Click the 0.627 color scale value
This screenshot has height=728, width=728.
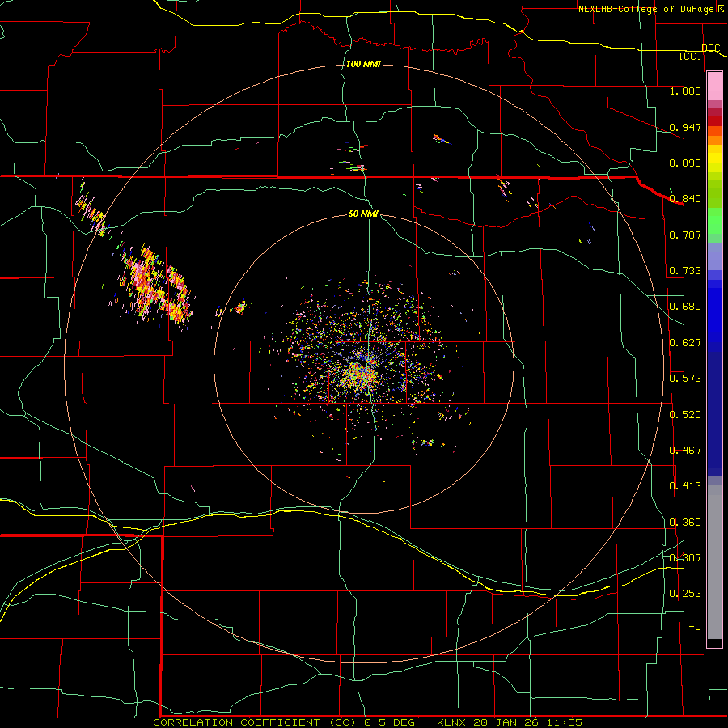point(685,343)
